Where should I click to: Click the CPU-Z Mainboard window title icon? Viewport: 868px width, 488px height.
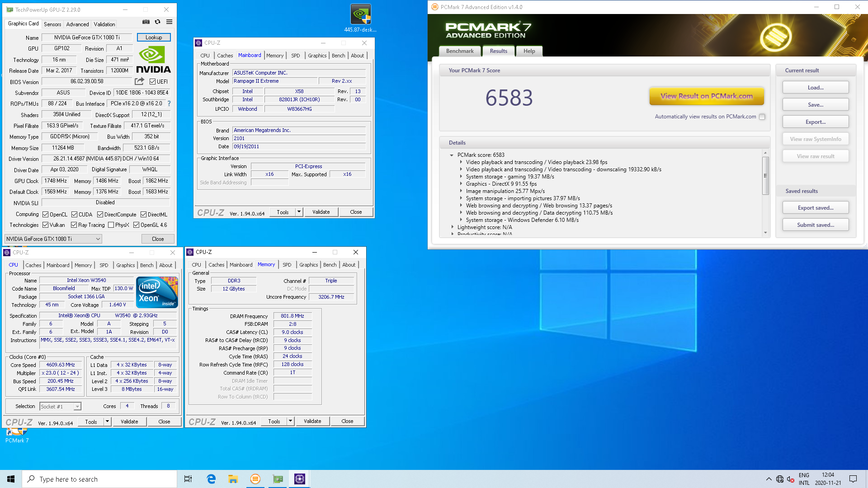coord(198,43)
